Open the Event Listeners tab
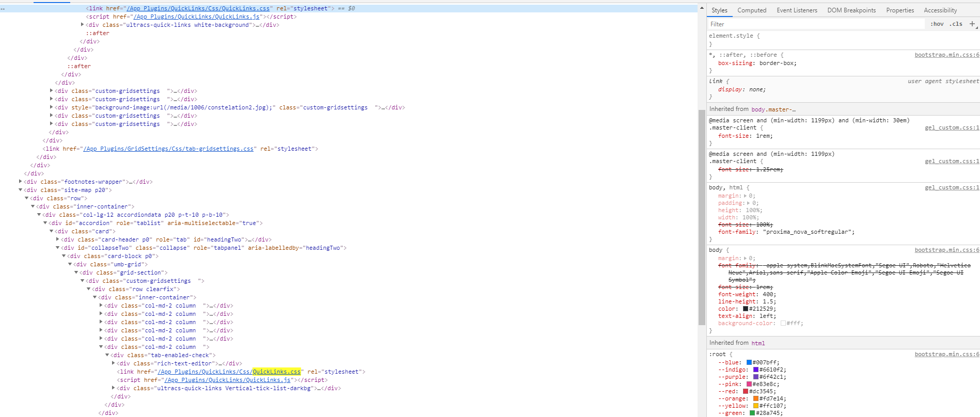The width and height of the screenshot is (980, 417). [x=797, y=10]
